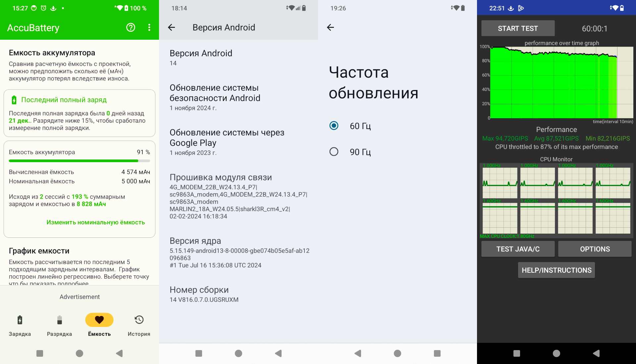This screenshot has height=364, width=636.
Task: Open Обновление системы через Google Play
Action: tap(238, 142)
